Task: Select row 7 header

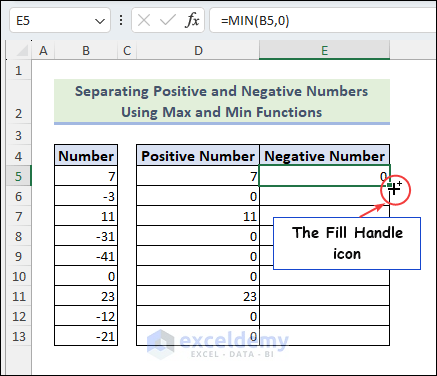Action: point(18,216)
